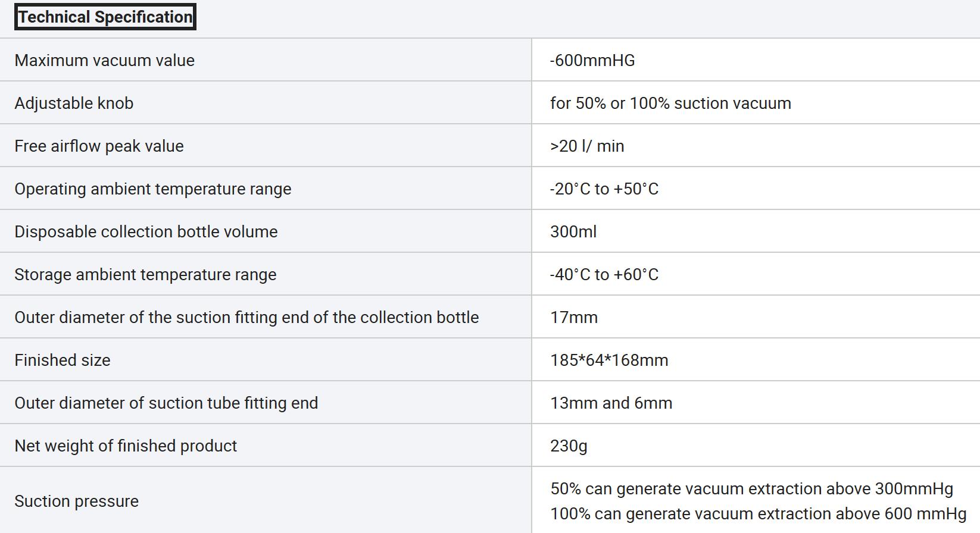Select the Maximum vacuum value label

tap(105, 60)
